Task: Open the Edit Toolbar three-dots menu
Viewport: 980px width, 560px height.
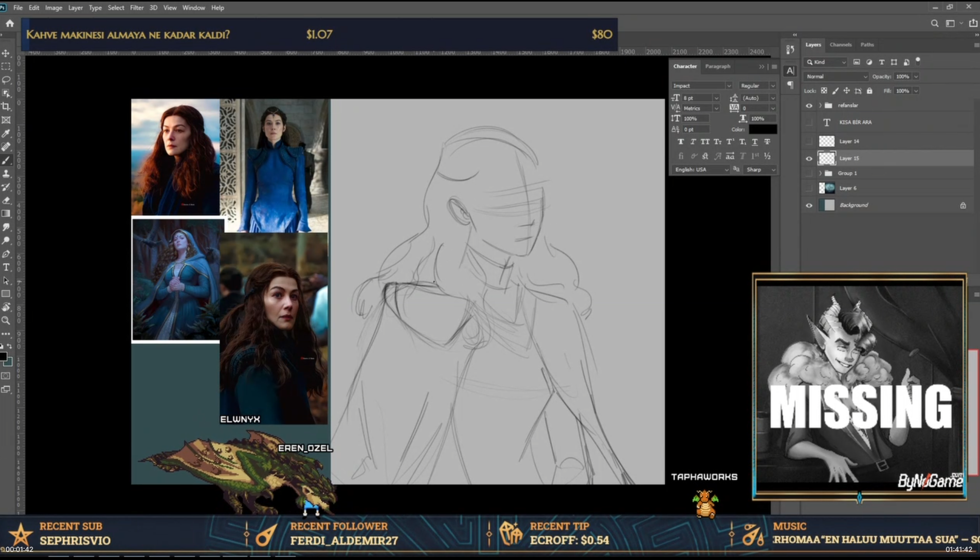Action: point(6,334)
